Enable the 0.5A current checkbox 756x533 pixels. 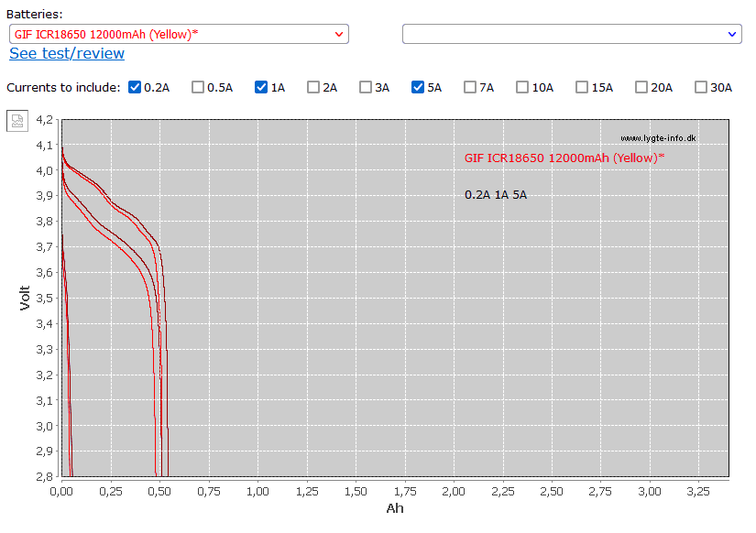coord(198,87)
